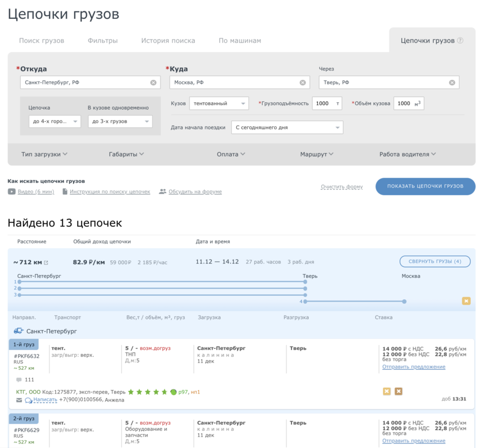Screen dimensions: 483x448
Task: Click the Очистить форму link
Action: tap(342, 187)
